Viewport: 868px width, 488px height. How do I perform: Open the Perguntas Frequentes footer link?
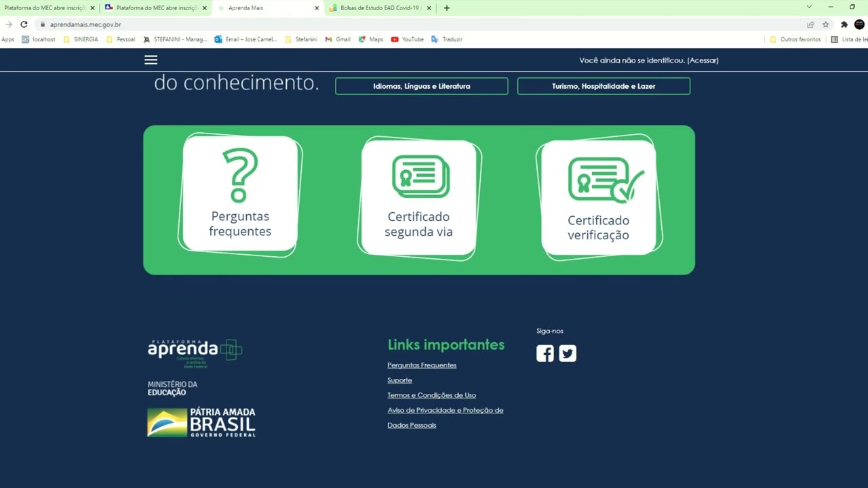422,365
